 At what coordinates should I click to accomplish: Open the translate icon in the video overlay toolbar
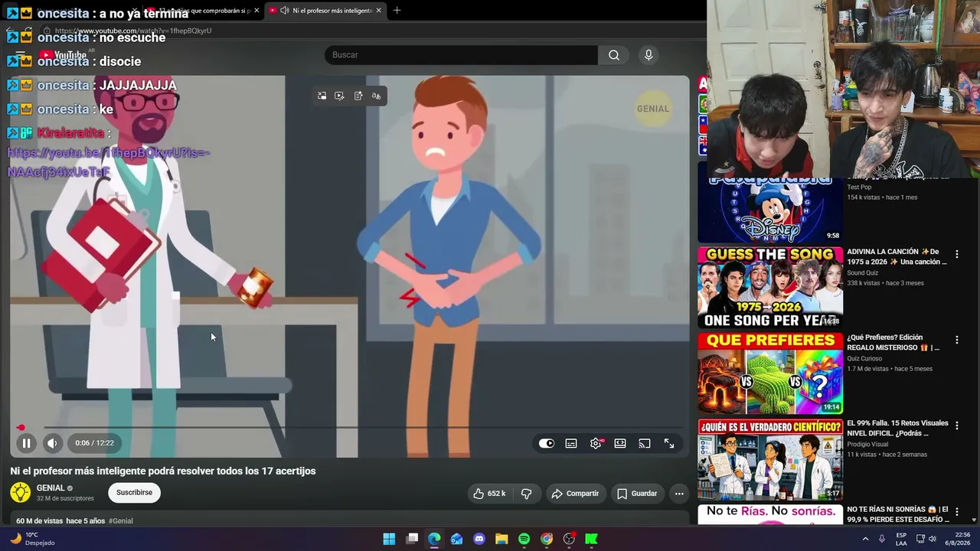[376, 96]
